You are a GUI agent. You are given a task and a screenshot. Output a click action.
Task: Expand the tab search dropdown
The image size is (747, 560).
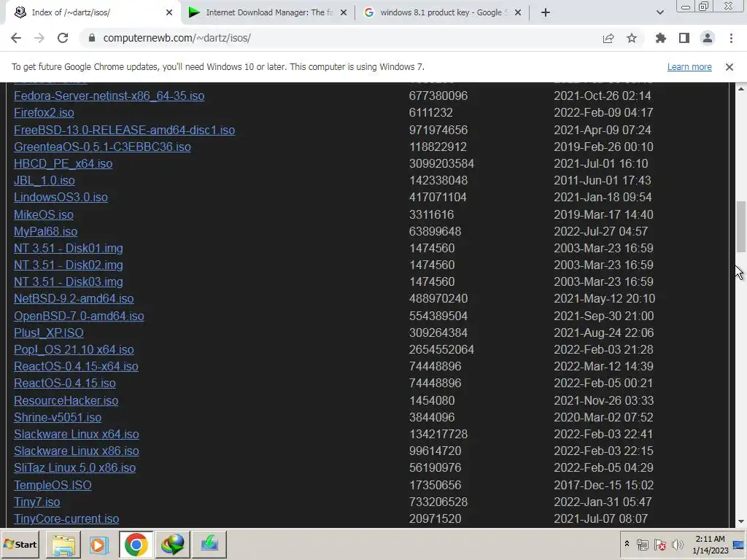(x=659, y=12)
